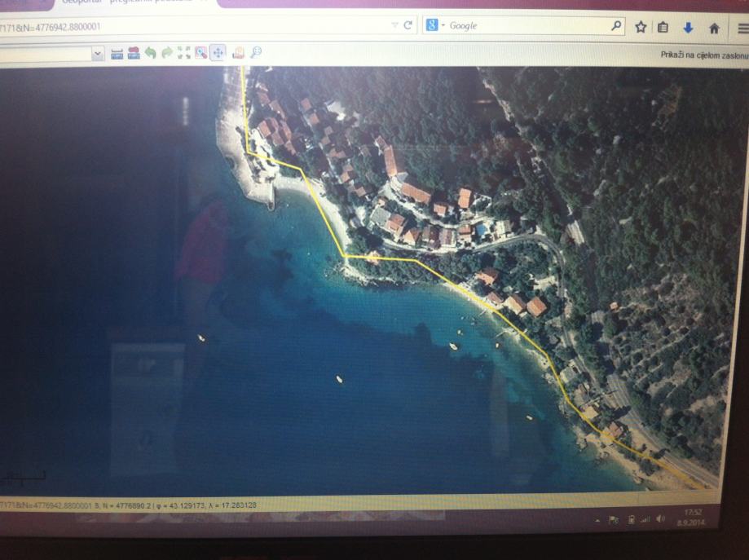Zoom map to full extent
The width and height of the screenshot is (749, 560).
pos(184,52)
